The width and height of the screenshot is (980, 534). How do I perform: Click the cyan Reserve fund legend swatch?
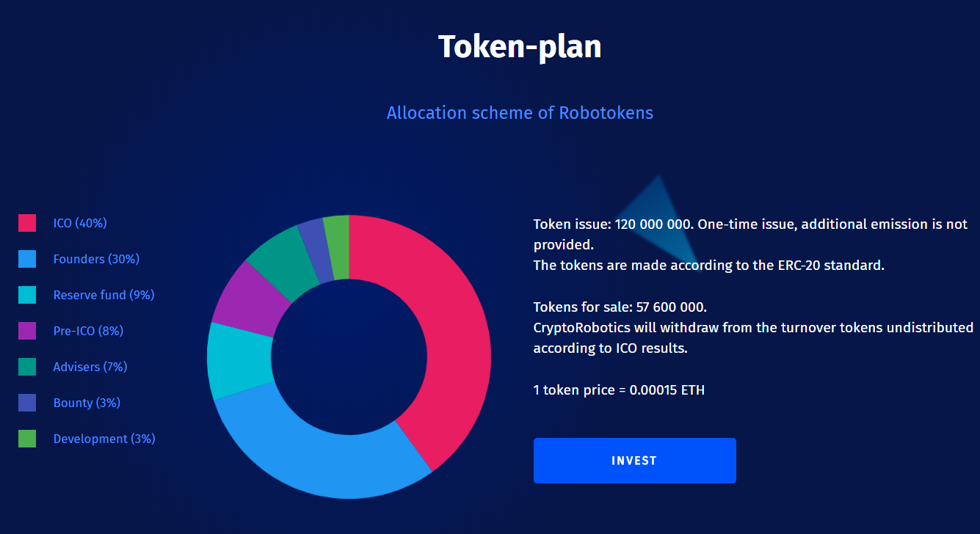(x=27, y=295)
